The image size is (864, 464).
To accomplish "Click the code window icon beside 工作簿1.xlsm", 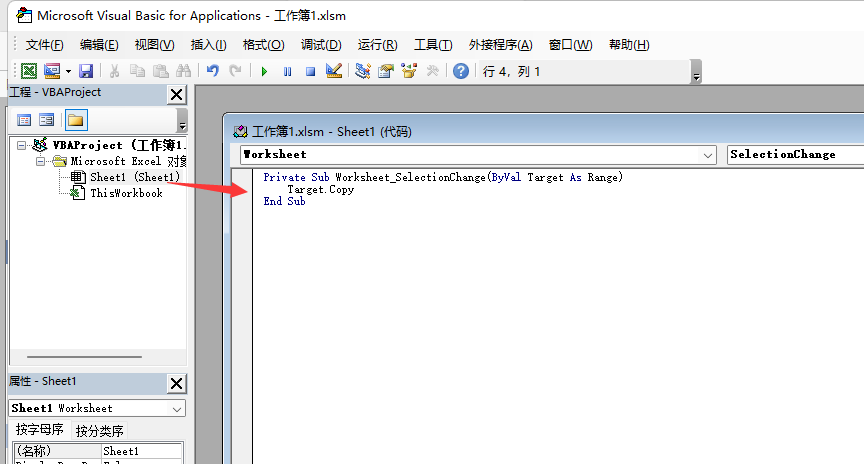I will tap(240, 132).
